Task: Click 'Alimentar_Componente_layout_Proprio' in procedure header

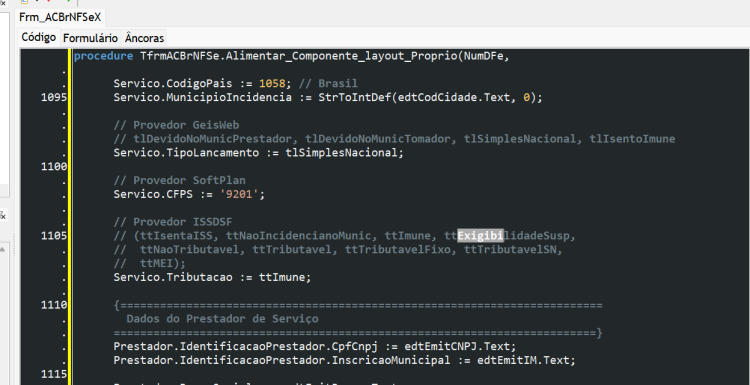Action: 342,56
